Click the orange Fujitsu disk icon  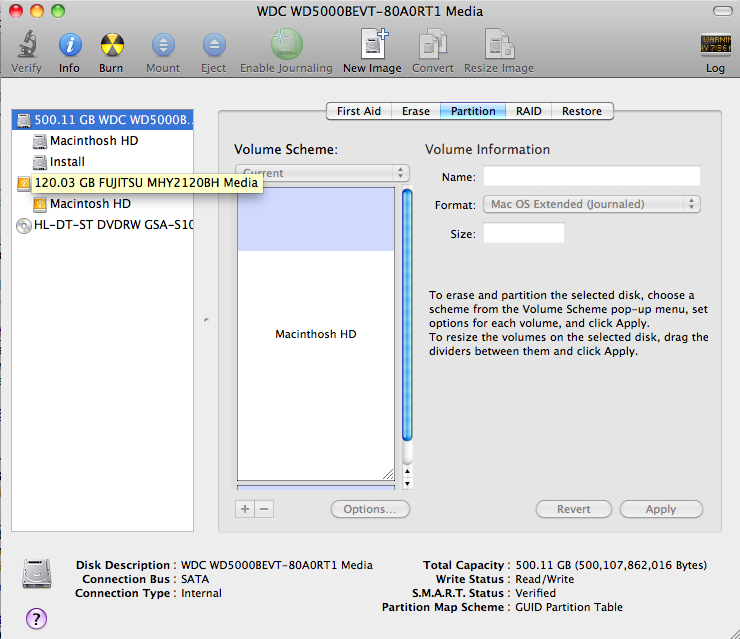[x=24, y=183]
